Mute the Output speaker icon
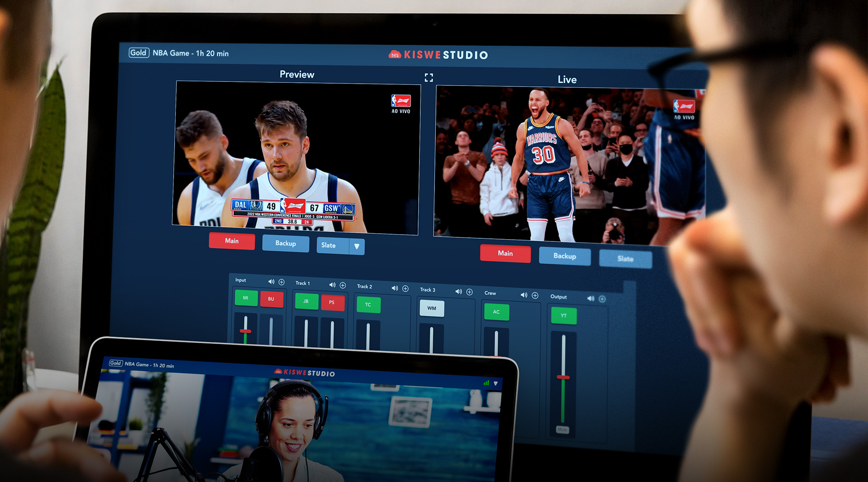 pyautogui.click(x=590, y=298)
